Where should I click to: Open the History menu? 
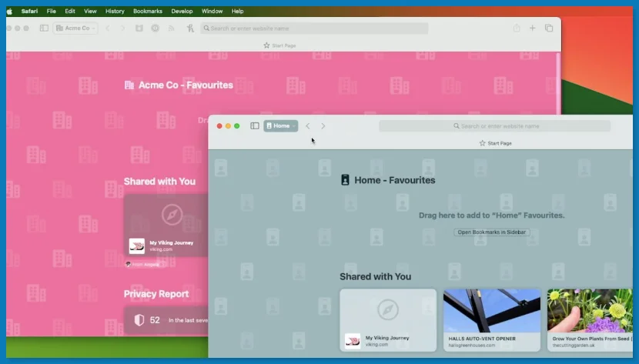pyautogui.click(x=115, y=11)
